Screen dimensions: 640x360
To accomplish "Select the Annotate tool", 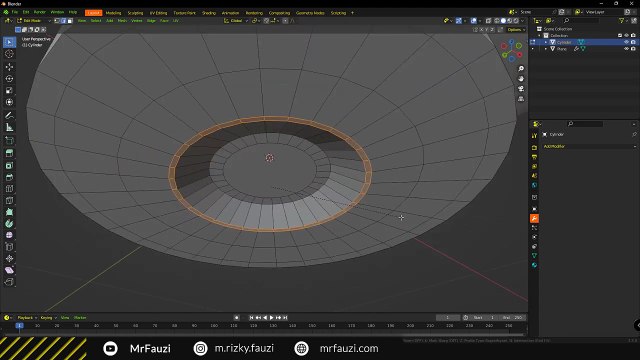I will tap(9, 116).
